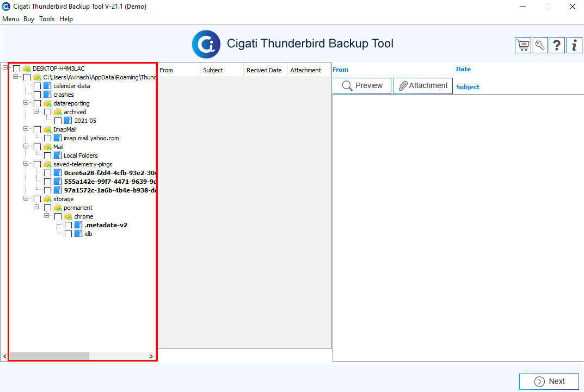Check the calendar-data checkbox
584x392 pixels.
click(37, 86)
